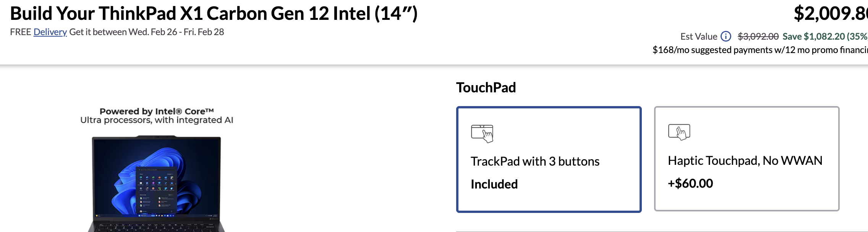Click the total price at top right
The height and width of the screenshot is (232, 868).
point(831,13)
